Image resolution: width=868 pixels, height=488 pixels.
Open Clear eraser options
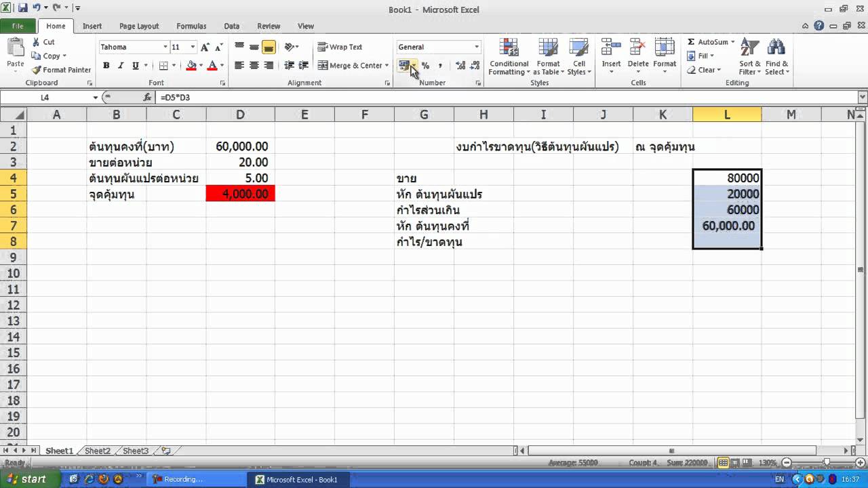tap(704, 70)
